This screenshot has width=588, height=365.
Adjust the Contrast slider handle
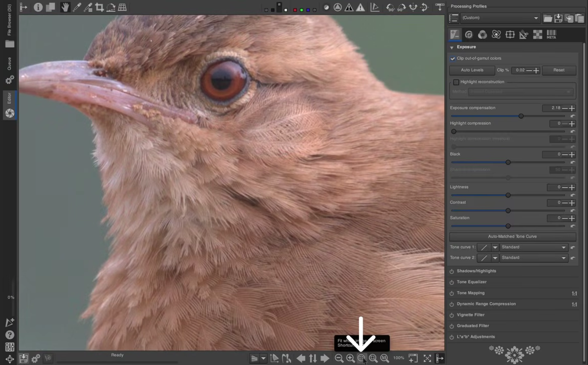tap(508, 211)
